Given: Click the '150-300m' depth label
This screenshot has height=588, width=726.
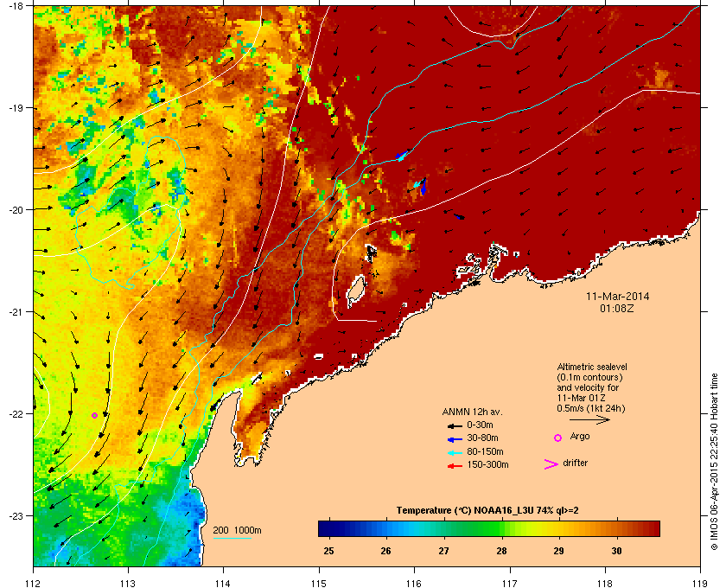Looking at the screenshot, I should (487, 464).
